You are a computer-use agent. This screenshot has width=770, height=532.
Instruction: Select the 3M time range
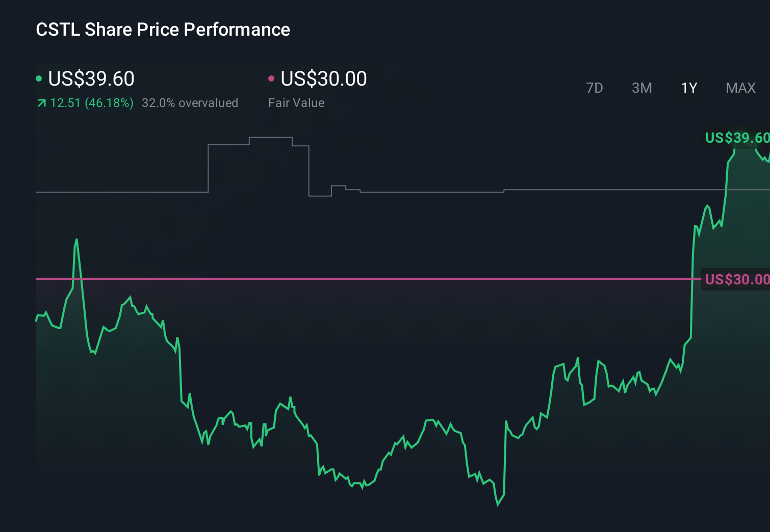point(641,88)
